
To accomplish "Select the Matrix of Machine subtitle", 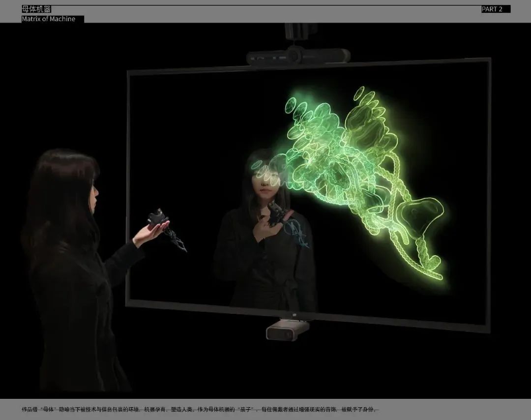I will pyautogui.click(x=49, y=19).
